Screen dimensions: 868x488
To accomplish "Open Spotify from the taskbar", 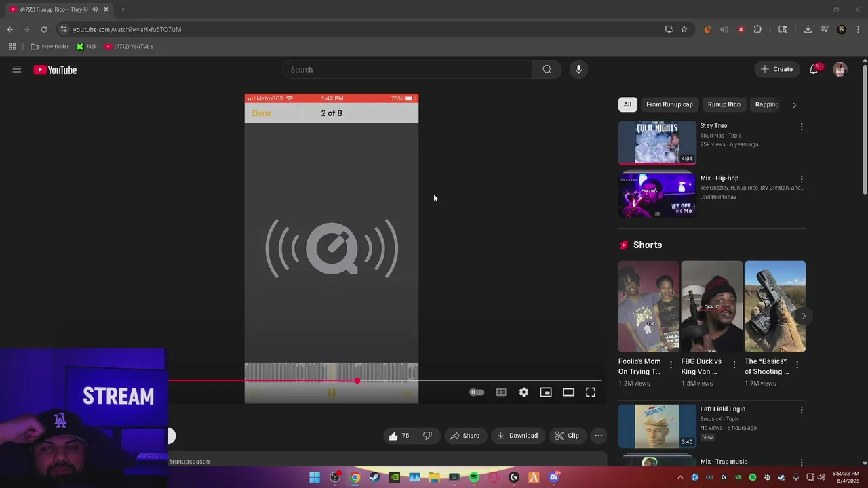I will point(474,477).
